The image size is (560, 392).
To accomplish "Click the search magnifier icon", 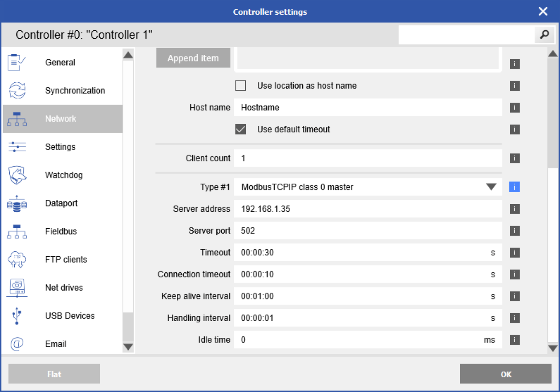I will (x=544, y=34).
